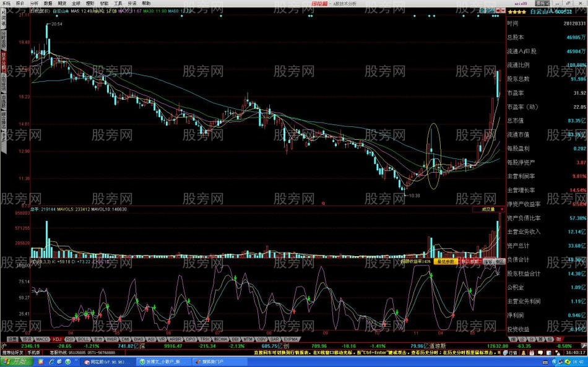This screenshot has height=367, width=588.
Task: Click the 推荐给好友 link
Action: tap(13, 353)
